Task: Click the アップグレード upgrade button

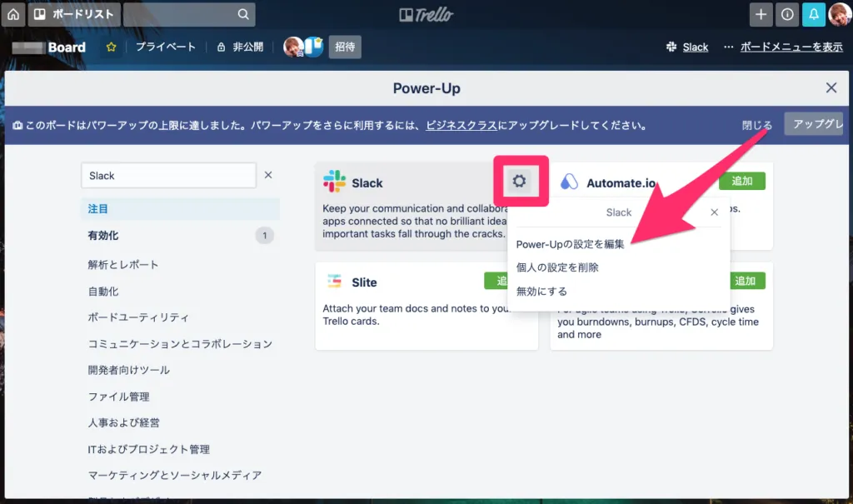Action: (814, 124)
